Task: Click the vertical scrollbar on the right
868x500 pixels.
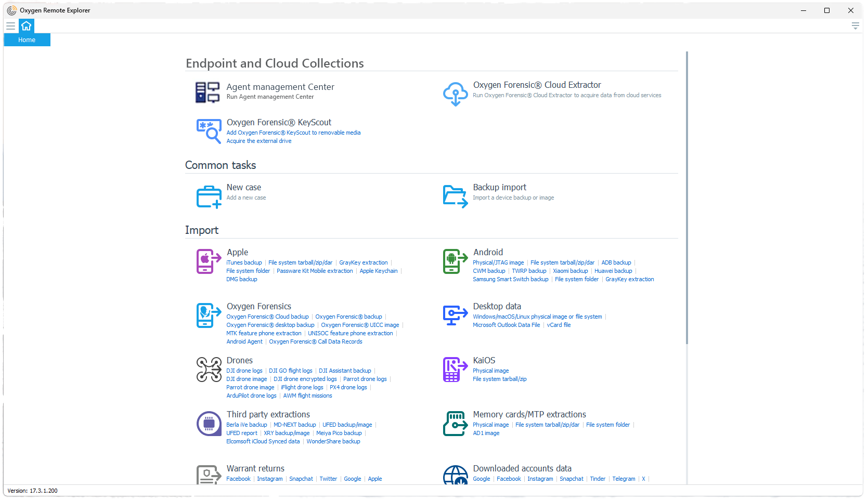Action: point(686,198)
